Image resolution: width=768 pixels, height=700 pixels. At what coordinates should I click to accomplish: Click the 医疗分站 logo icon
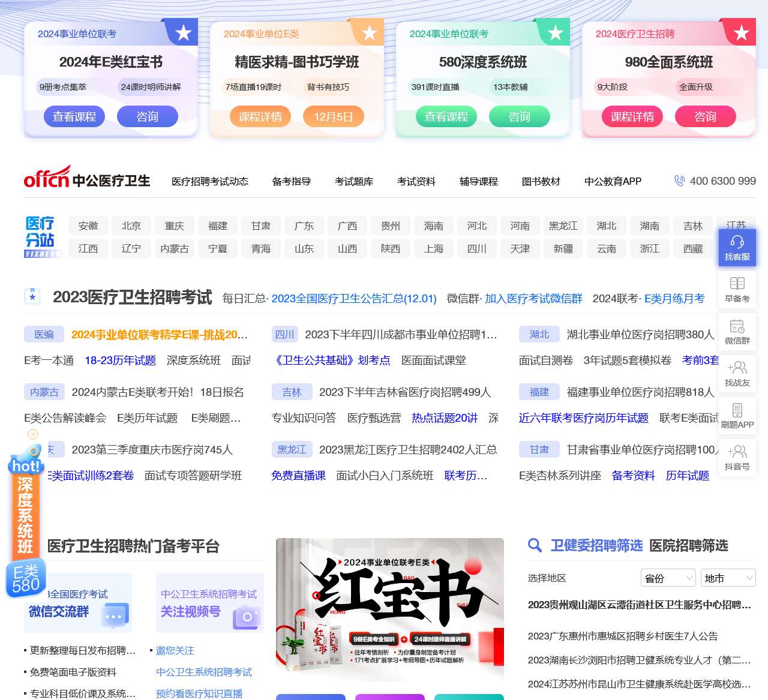pyautogui.click(x=43, y=236)
